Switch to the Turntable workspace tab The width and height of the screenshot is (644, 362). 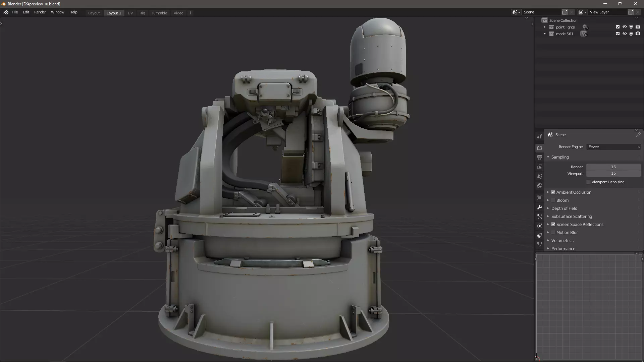coord(159,13)
